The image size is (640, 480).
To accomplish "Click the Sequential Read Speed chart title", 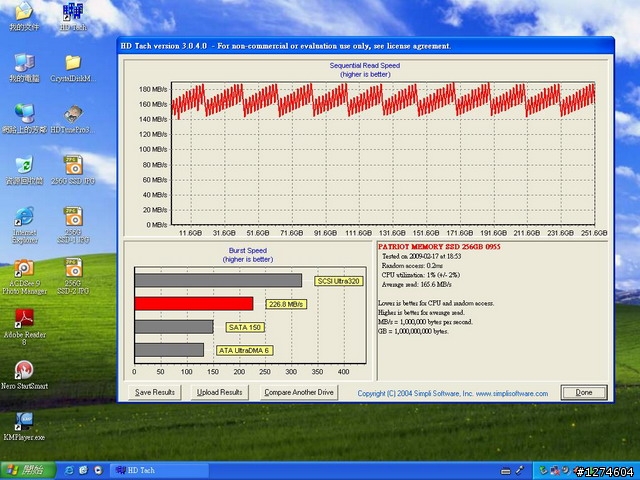I will point(365,65).
